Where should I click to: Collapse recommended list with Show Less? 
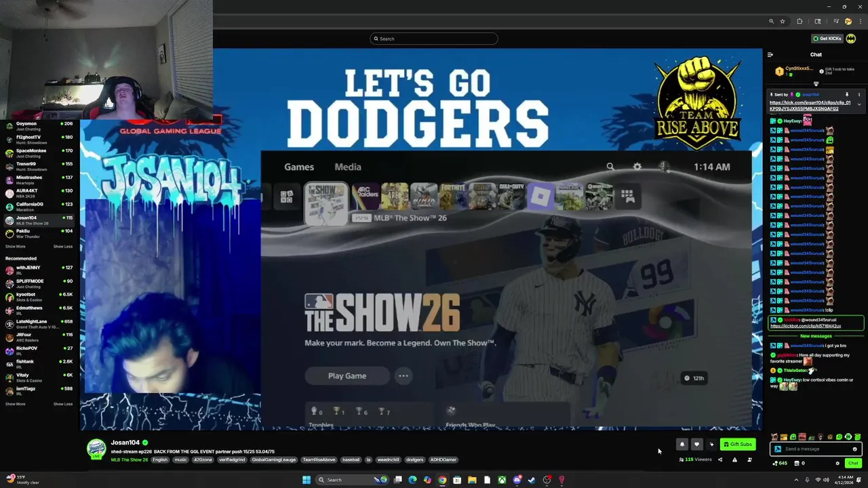click(63, 404)
